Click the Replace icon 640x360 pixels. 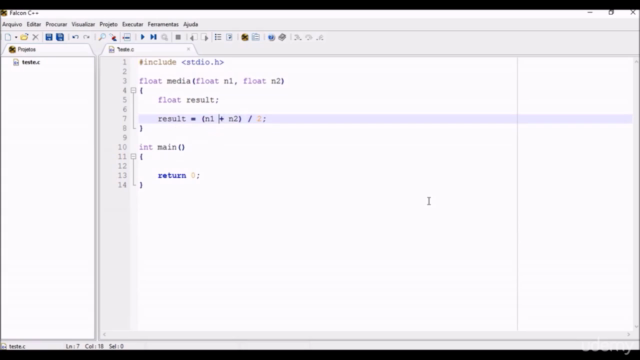113,37
